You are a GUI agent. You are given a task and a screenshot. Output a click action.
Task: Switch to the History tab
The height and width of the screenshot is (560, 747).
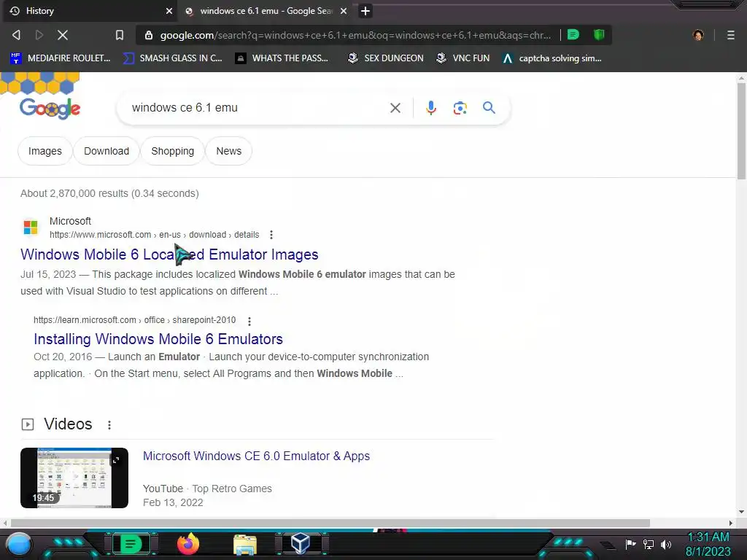pos(90,11)
